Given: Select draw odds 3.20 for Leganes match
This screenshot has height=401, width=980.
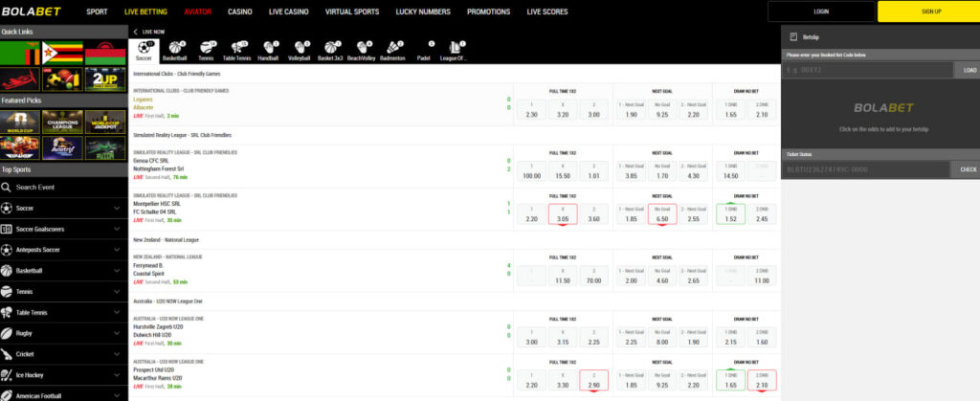Looking at the screenshot, I should point(563,109).
